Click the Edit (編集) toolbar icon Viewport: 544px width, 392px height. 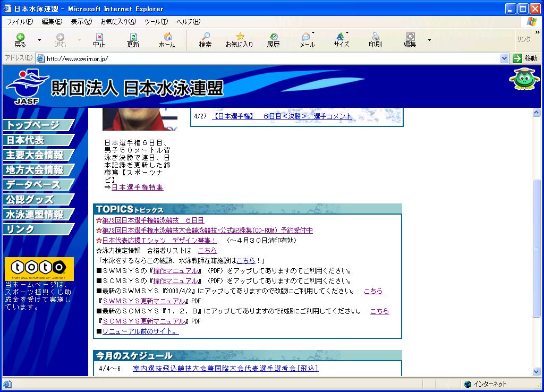(x=410, y=40)
